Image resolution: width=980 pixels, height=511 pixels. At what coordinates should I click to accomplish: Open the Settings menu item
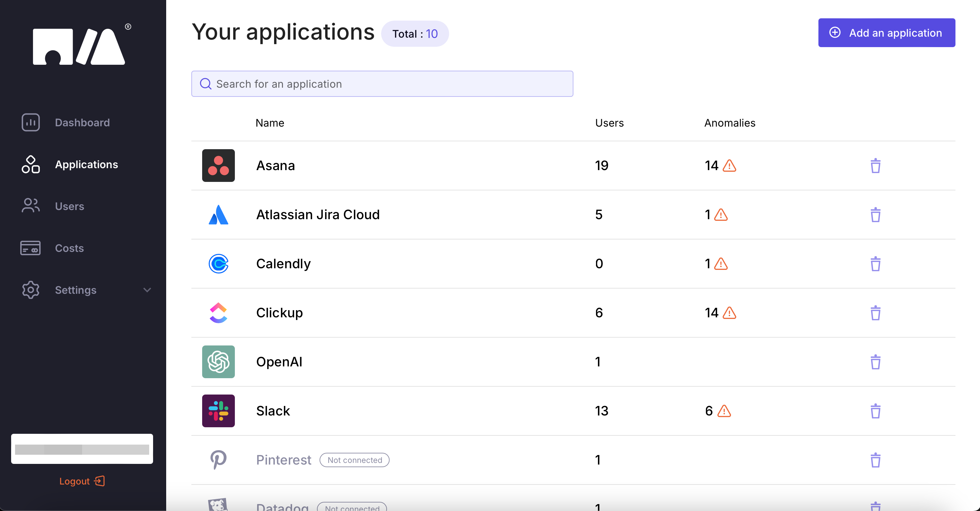75,290
